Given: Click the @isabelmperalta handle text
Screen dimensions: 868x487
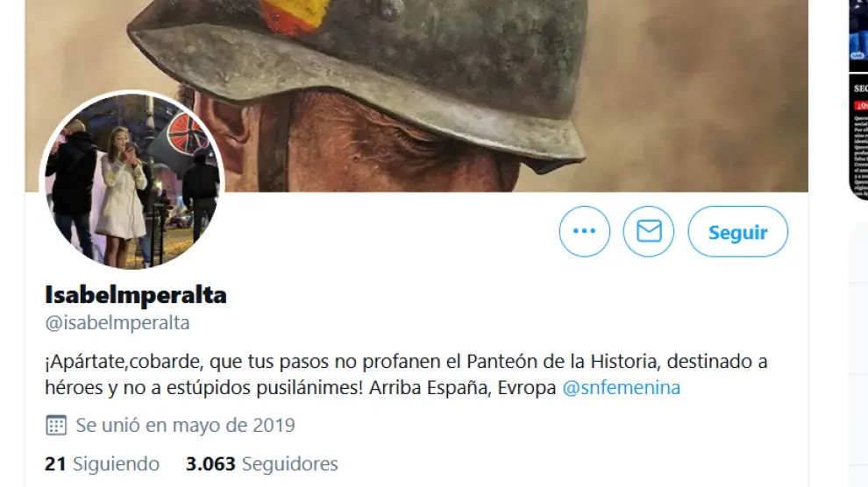Looking at the screenshot, I should [x=117, y=323].
